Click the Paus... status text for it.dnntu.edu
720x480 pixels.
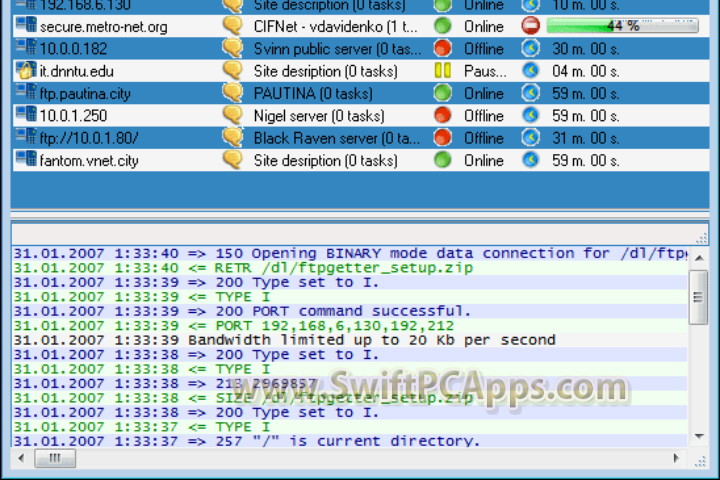pyautogui.click(x=485, y=71)
